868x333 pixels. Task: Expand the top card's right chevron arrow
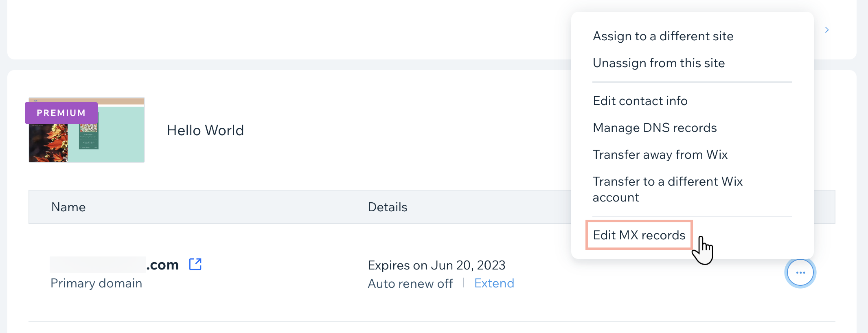[827, 30]
